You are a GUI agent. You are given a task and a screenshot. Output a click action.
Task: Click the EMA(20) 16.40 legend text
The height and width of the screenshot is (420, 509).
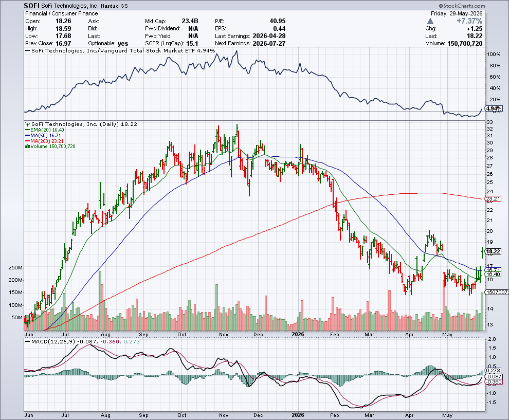[47, 130]
